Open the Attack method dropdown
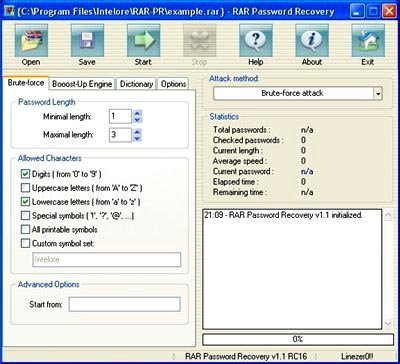 pos(378,94)
